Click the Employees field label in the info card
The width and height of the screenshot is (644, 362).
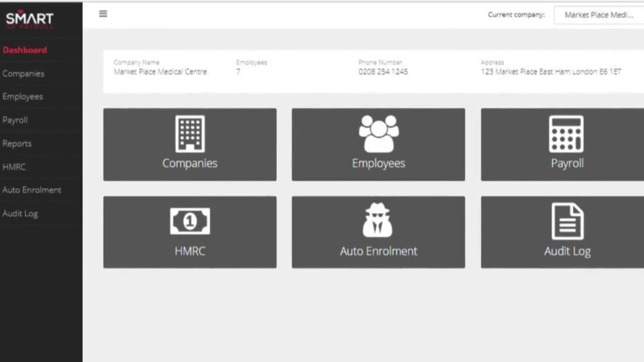pos(251,62)
